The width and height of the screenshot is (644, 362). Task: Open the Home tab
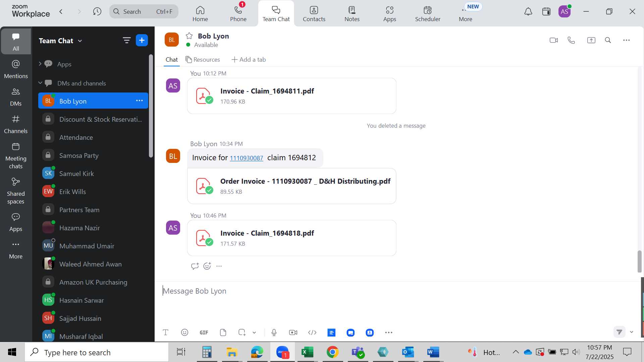click(200, 14)
